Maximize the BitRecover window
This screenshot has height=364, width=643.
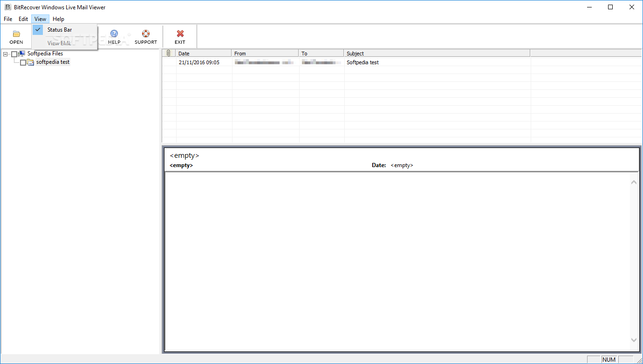610,7
